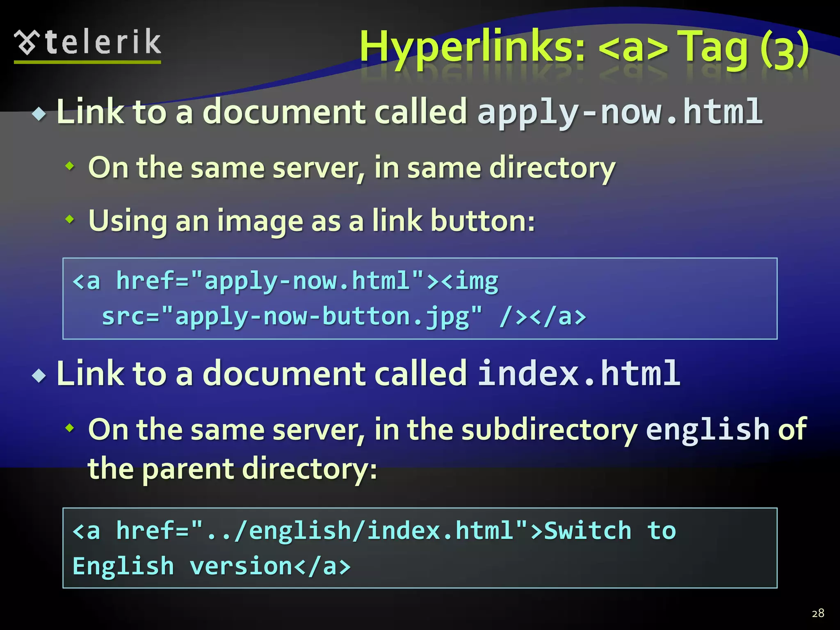This screenshot has width=840, height=630.
Task: Click the code line '<a href="apply-now.html"><img'
Action: coord(285,281)
